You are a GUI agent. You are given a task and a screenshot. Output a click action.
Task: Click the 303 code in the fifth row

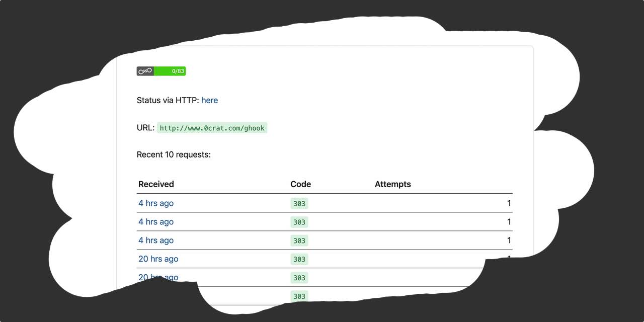(x=299, y=278)
